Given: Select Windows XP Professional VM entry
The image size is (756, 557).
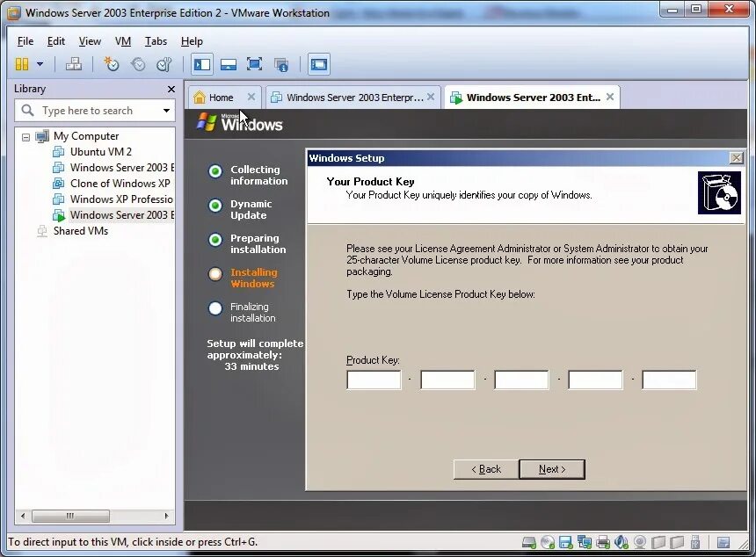Looking at the screenshot, I should 121,199.
